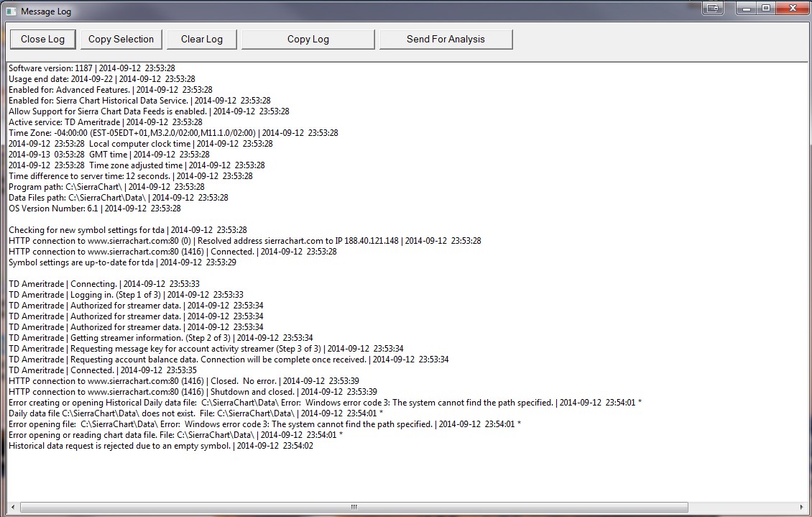Select 'Allow Support for Sierra Chart Data Feeds' line
Viewport: 812px width, 517px height.
(x=149, y=112)
